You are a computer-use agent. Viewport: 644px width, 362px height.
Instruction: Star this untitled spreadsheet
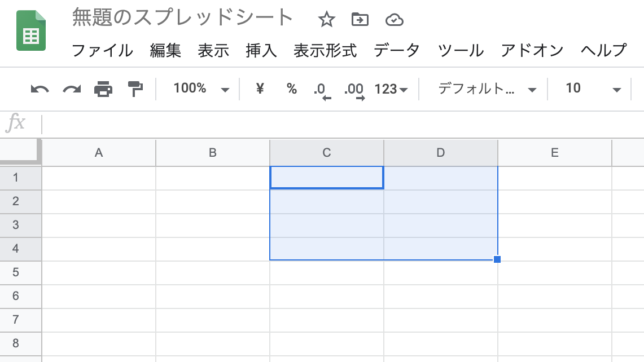coord(326,20)
